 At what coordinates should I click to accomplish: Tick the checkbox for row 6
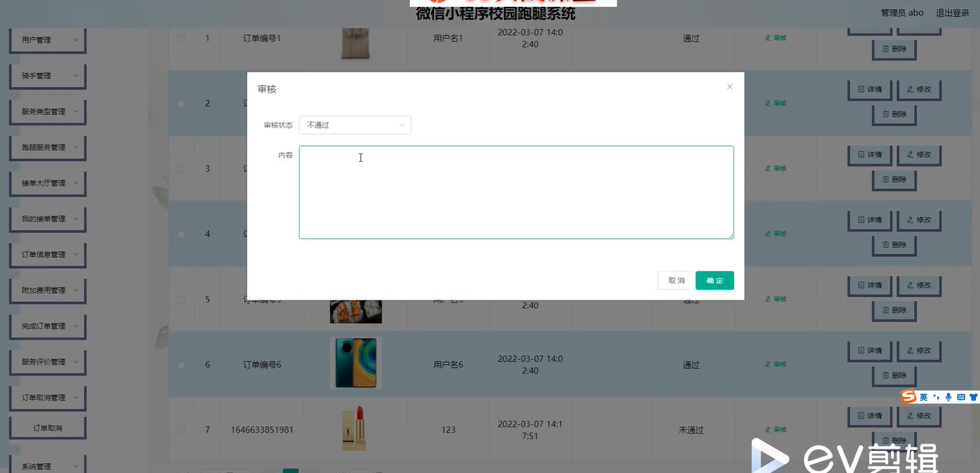click(181, 364)
